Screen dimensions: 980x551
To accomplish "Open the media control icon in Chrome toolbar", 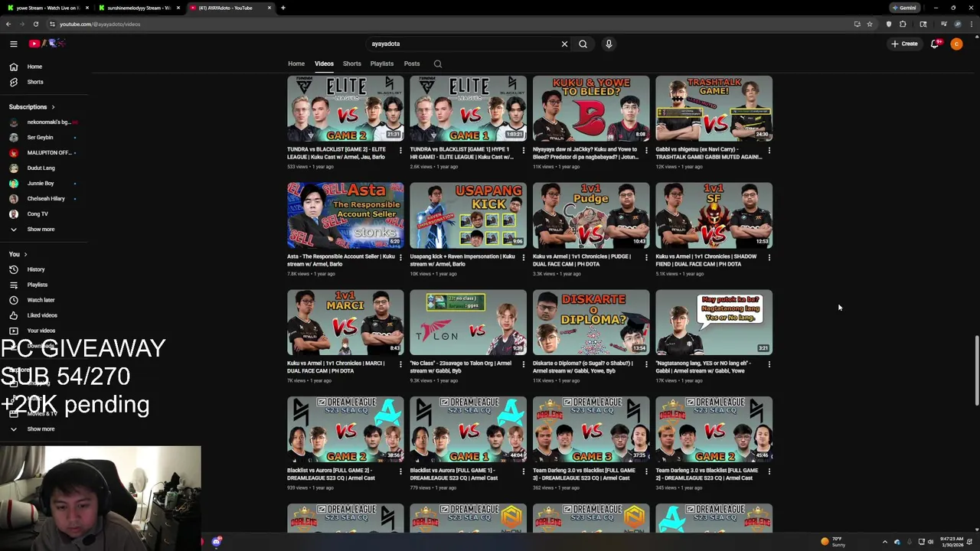I will [x=944, y=24].
